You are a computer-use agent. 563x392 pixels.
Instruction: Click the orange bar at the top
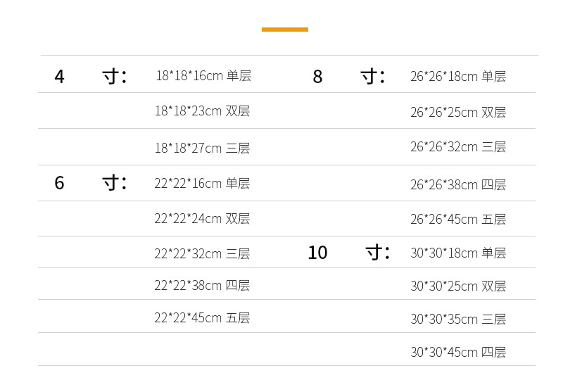(x=284, y=30)
